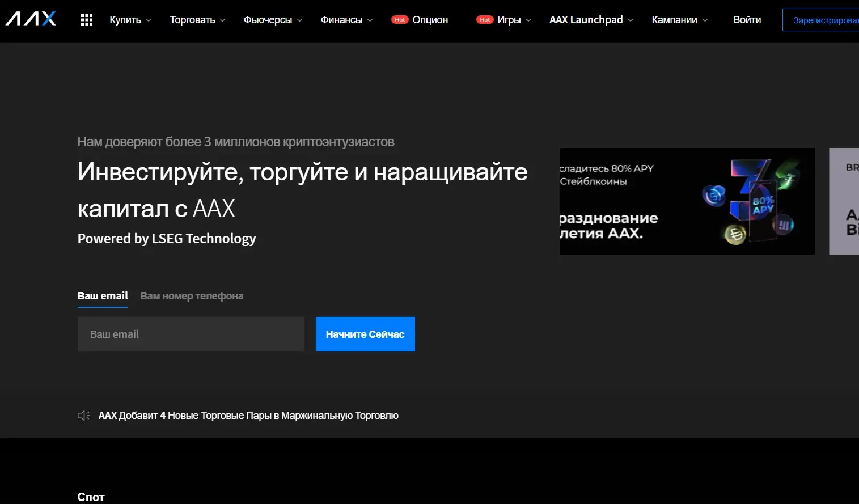
Task: Open the Финансы menu
Action: click(x=342, y=20)
